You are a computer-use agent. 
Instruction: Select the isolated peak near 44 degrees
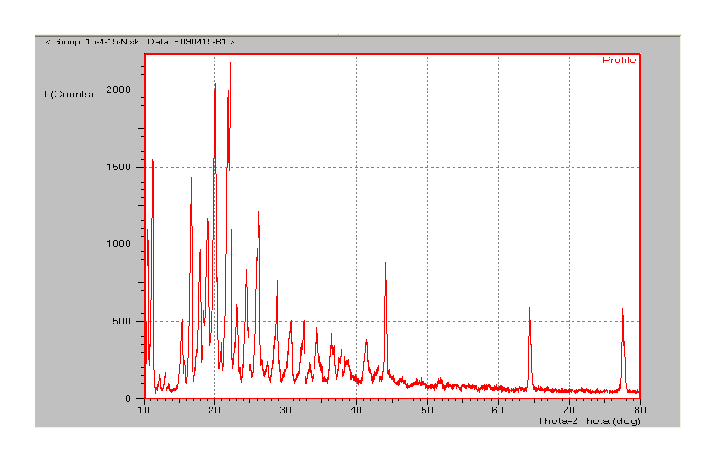pyautogui.click(x=385, y=264)
